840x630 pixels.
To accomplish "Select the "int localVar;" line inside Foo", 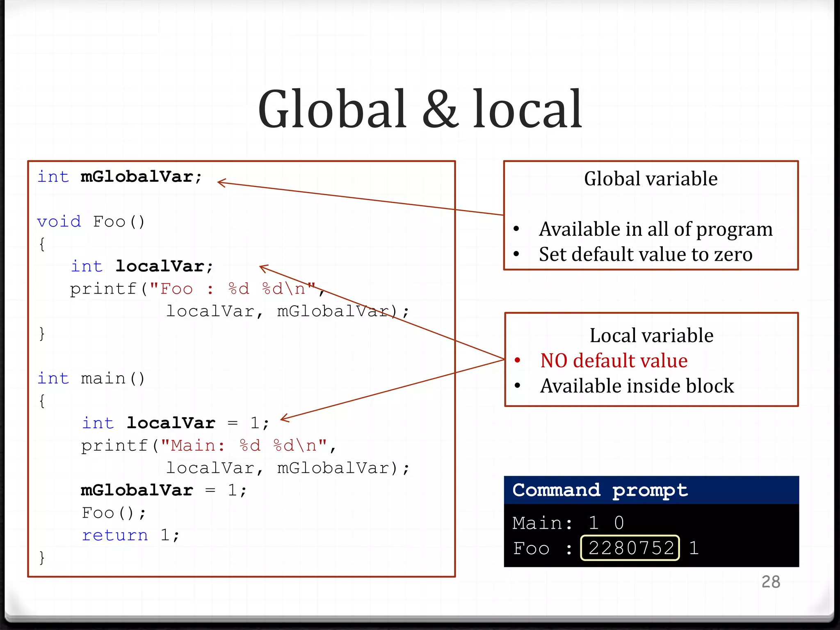I will pyautogui.click(x=142, y=266).
